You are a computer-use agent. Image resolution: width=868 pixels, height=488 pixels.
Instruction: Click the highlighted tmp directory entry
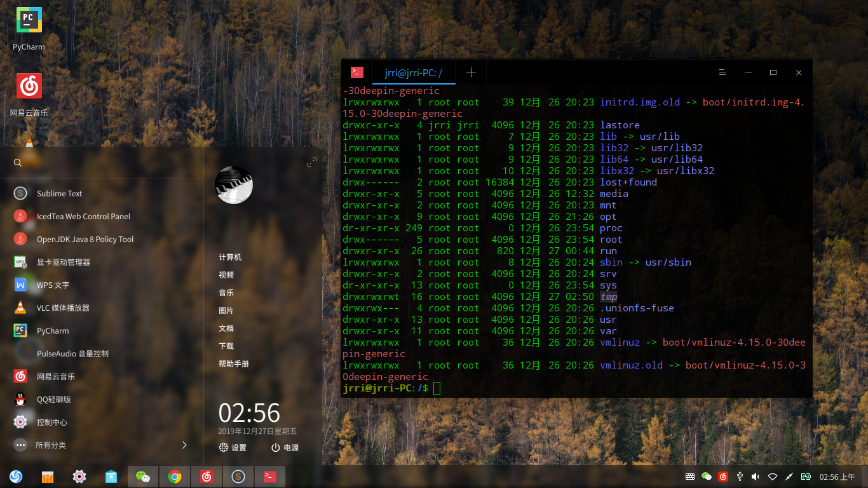[x=609, y=297]
